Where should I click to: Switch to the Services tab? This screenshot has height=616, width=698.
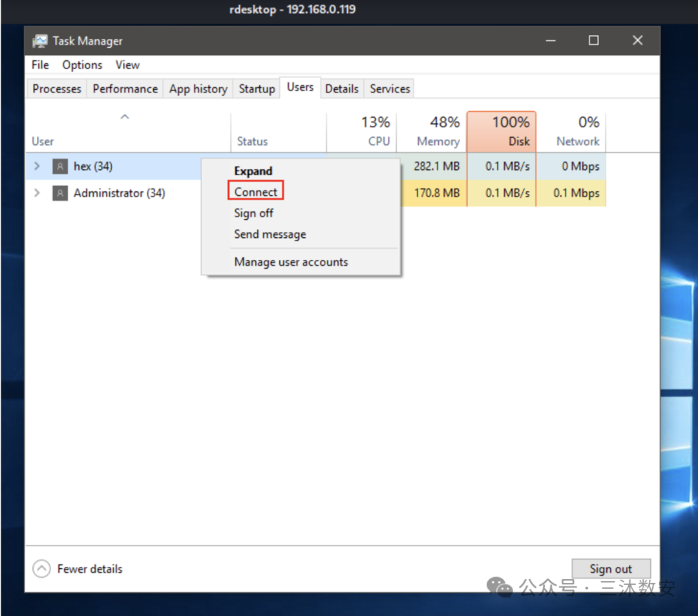pos(390,89)
